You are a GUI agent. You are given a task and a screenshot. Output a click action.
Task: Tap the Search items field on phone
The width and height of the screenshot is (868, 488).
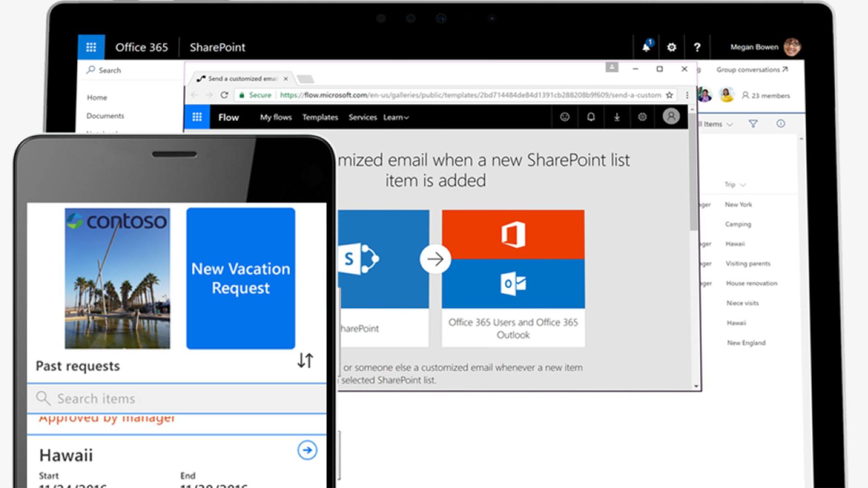click(x=177, y=399)
